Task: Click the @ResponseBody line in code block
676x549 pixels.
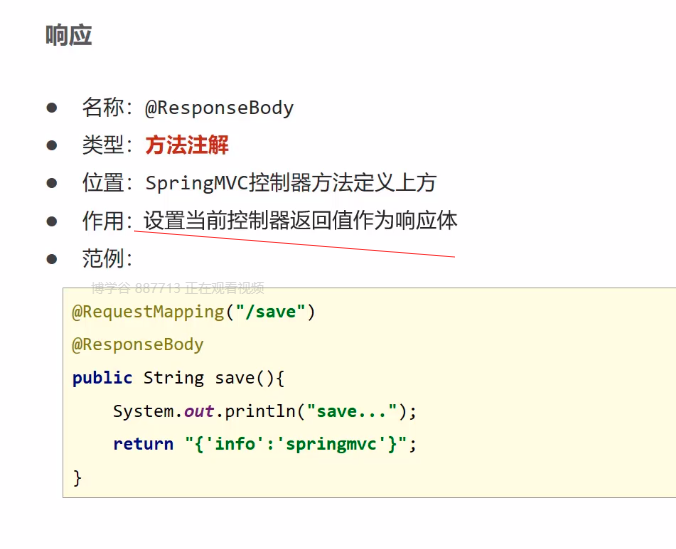Action: point(138,345)
